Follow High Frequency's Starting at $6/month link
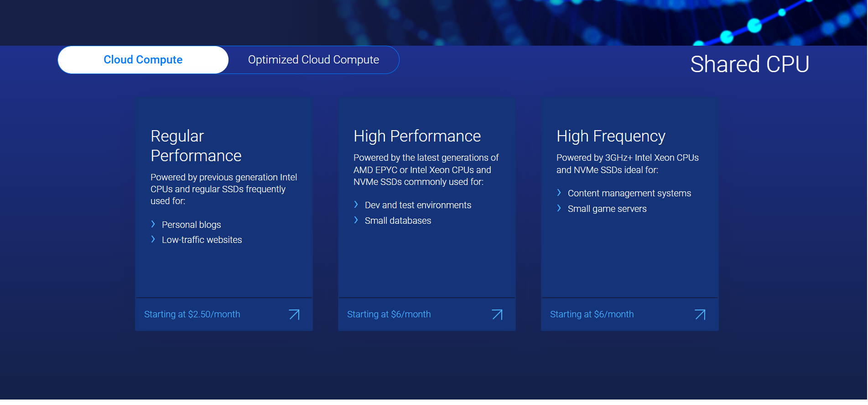 coord(592,315)
